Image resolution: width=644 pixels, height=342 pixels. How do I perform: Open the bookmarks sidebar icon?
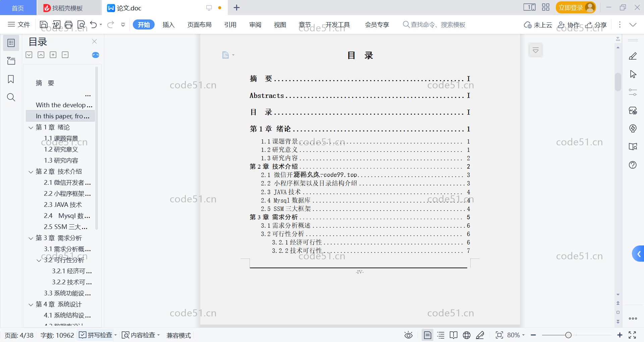point(11,79)
